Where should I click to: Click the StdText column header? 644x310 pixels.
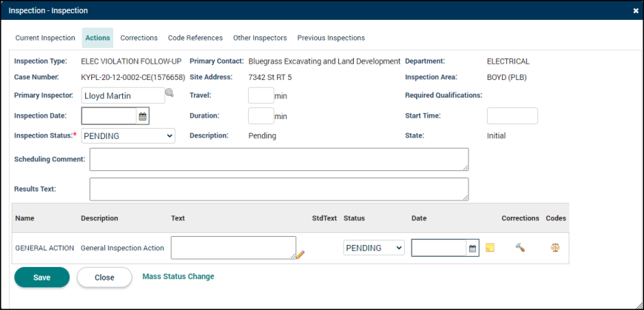[324, 218]
